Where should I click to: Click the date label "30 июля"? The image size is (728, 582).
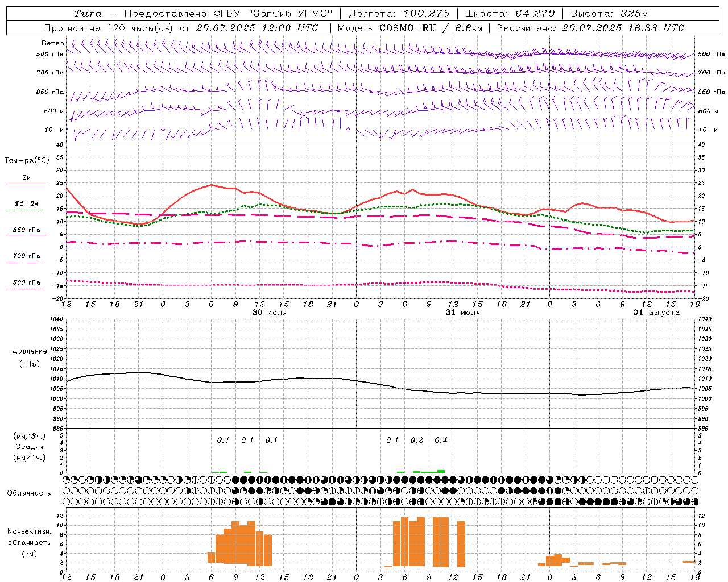[x=270, y=313]
